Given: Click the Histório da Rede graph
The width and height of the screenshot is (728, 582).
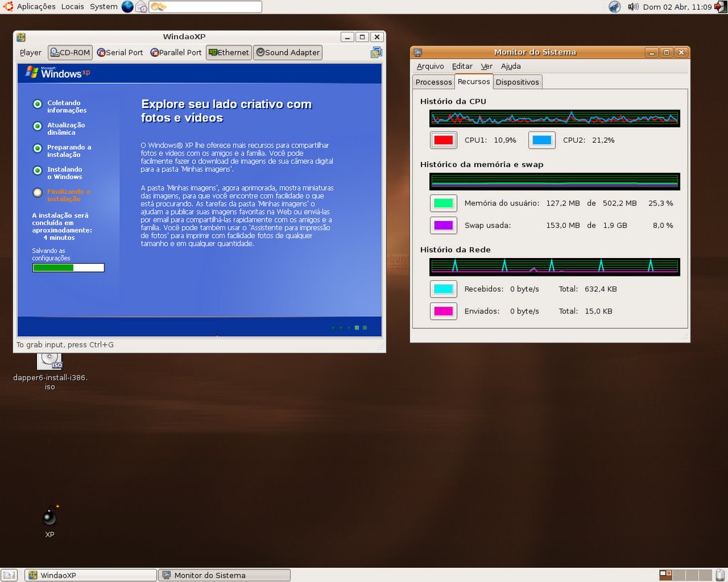Looking at the screenshot, I should click(555, 267).
